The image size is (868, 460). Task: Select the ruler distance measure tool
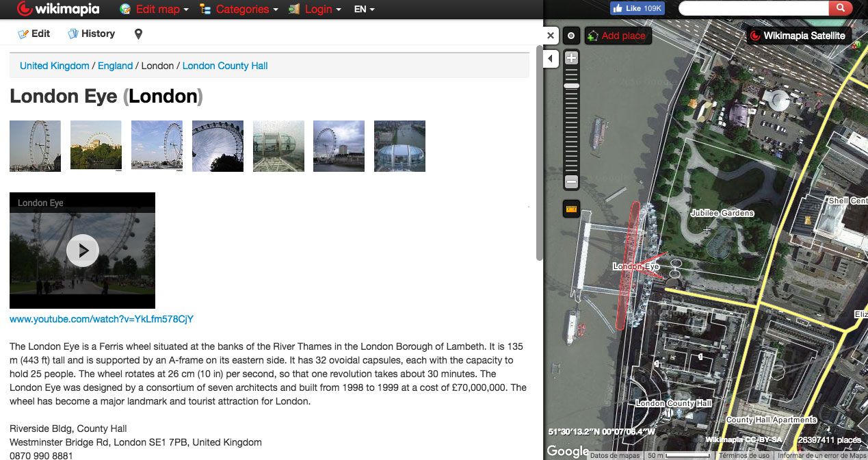tap(571, 209)
